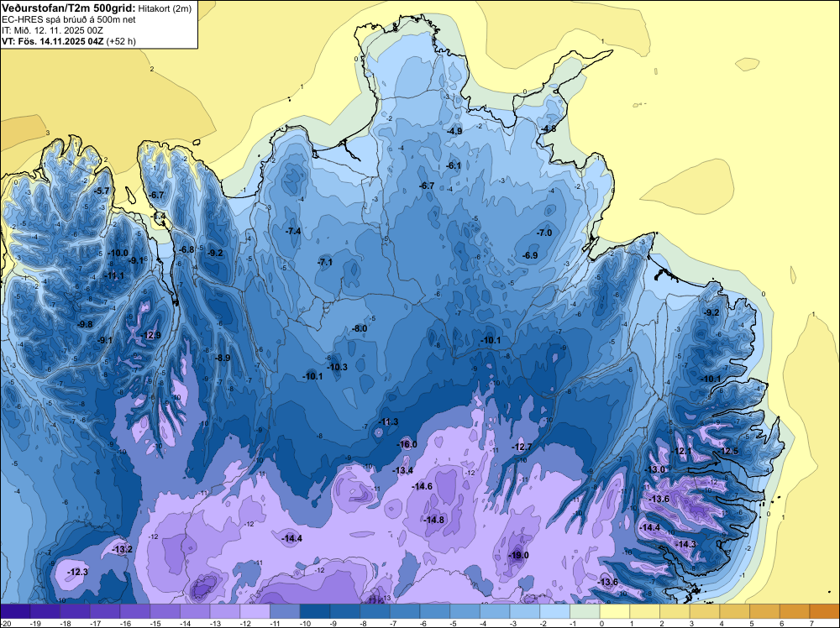Click the -4.8 temperature value

coord(549,128)
